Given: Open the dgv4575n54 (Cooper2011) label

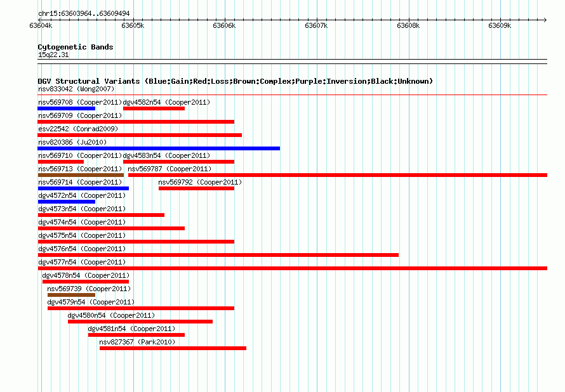Looking at the screenshot, I should tap(82, 235).
